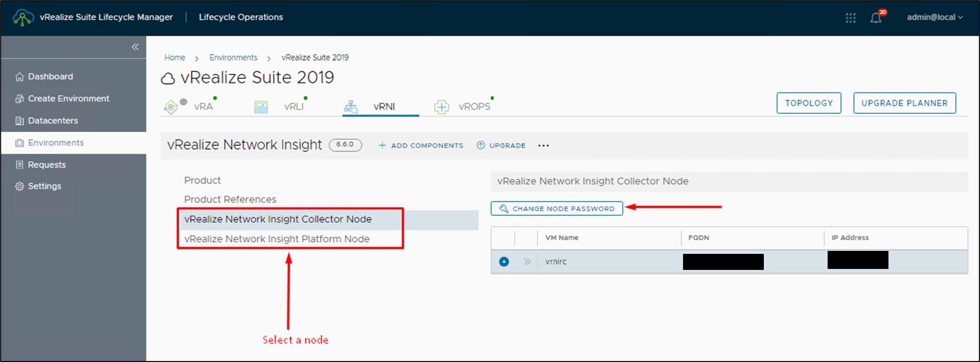Select Product References in the node list
The image size is (980, 362).
tap(230, 199)
